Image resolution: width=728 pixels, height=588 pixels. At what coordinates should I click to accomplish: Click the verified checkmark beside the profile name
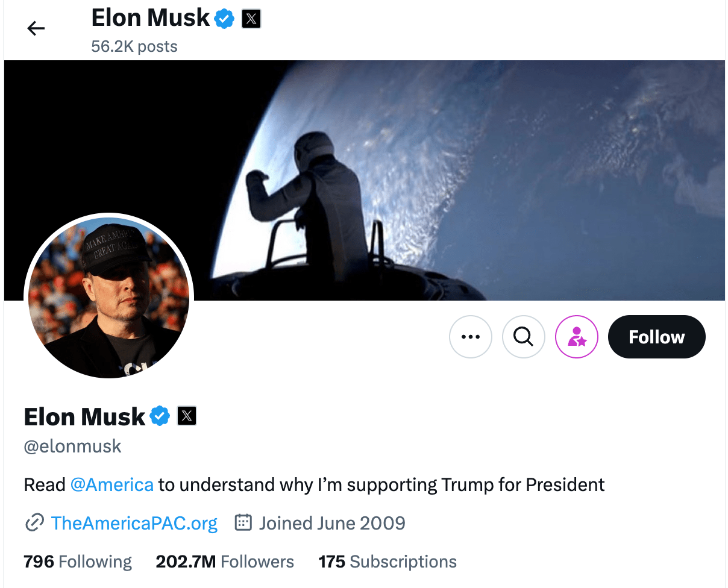[160, 416]
